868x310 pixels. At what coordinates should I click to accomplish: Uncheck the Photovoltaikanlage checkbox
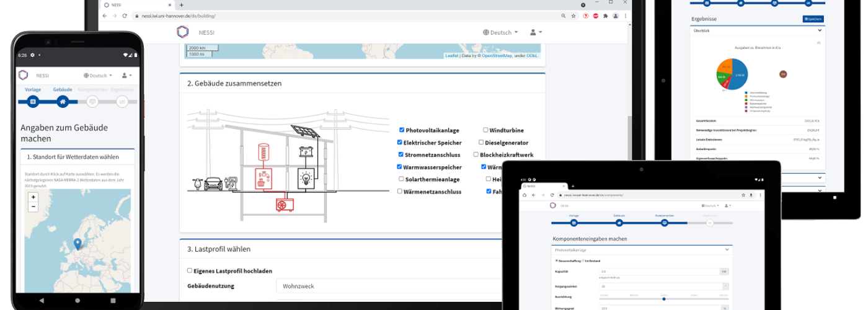pyautogui.click(x=402, y=130)
